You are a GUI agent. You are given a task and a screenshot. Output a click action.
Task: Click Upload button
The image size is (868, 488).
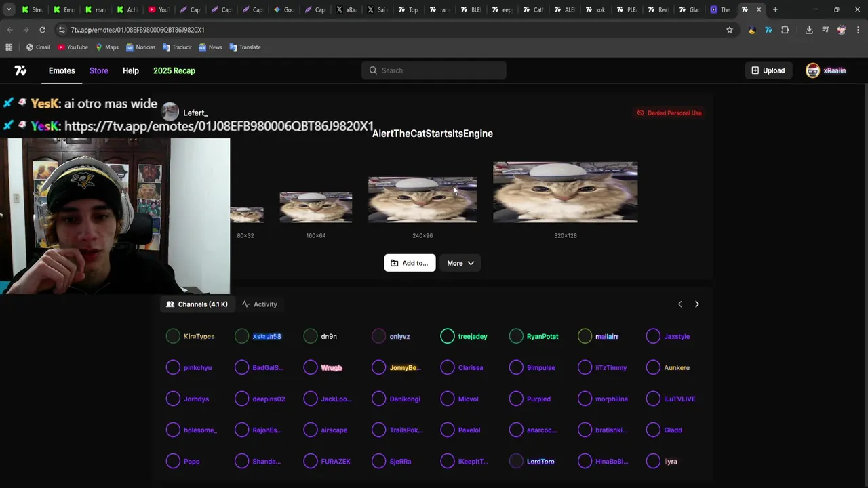click(768, 70)
